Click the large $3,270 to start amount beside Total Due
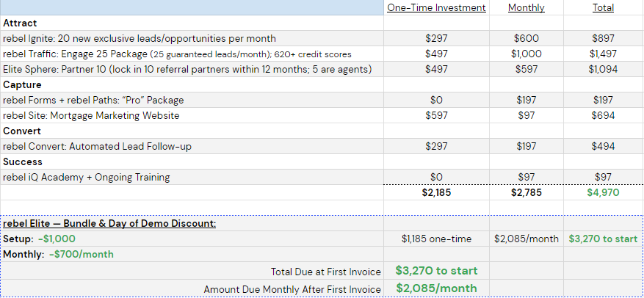 pos(437,271)
